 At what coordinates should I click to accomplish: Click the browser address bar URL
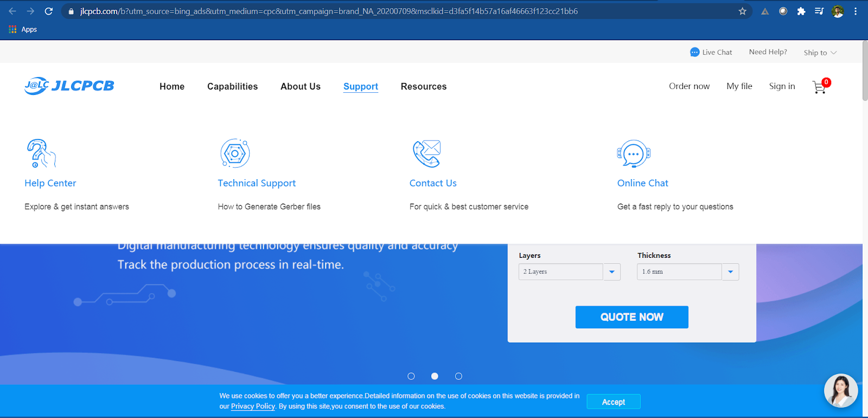point(329,11)
